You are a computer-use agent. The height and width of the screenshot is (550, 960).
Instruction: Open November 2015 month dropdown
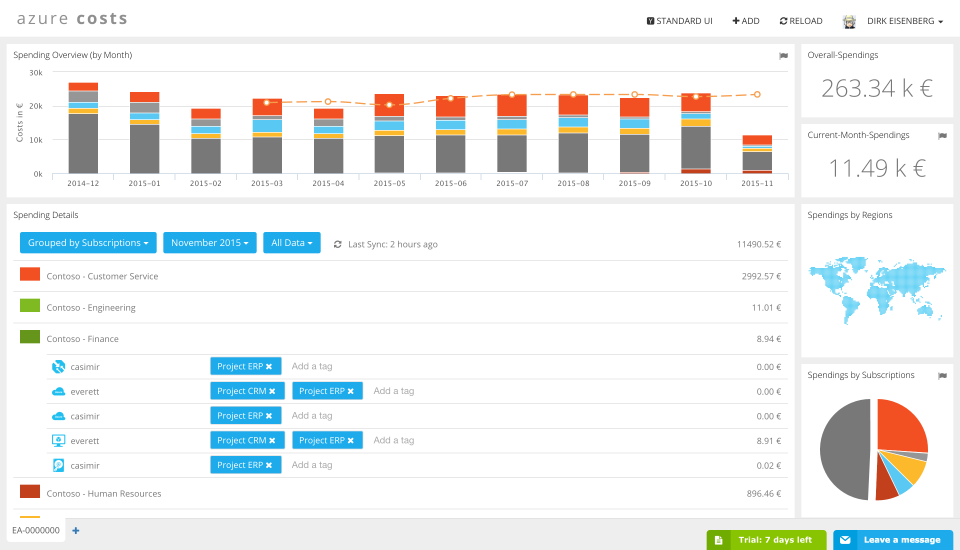(x=209, y=243)
